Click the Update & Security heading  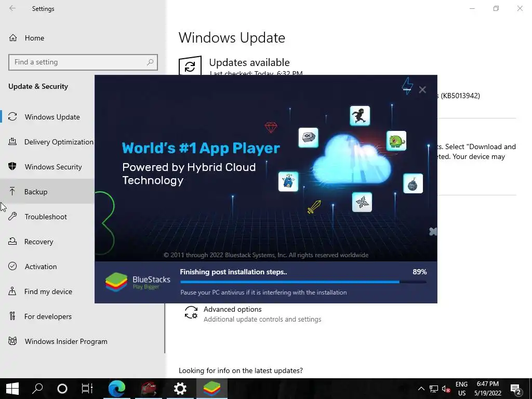click(x=38, y=86)
